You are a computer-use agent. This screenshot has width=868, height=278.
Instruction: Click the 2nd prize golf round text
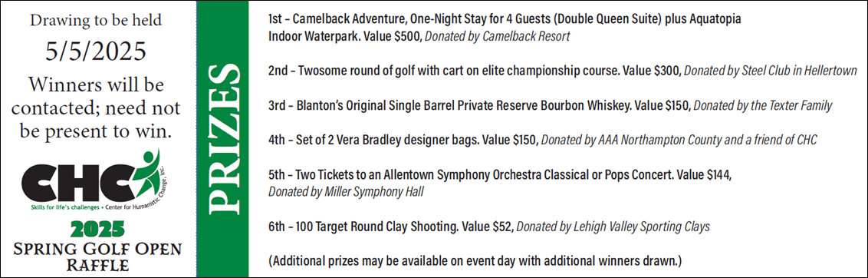pos(476,71)
